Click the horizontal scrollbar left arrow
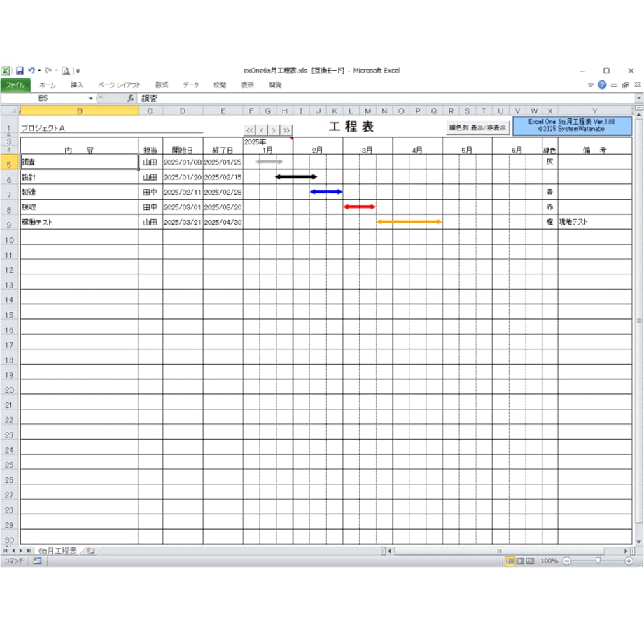Image resolution: width=644 pixels, height=644 pixels. pyautogui.click(x=390, y=551)
